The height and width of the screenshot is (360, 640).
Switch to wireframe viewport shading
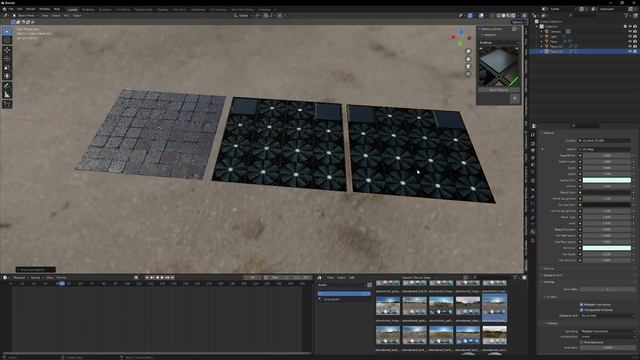point(498,16)
